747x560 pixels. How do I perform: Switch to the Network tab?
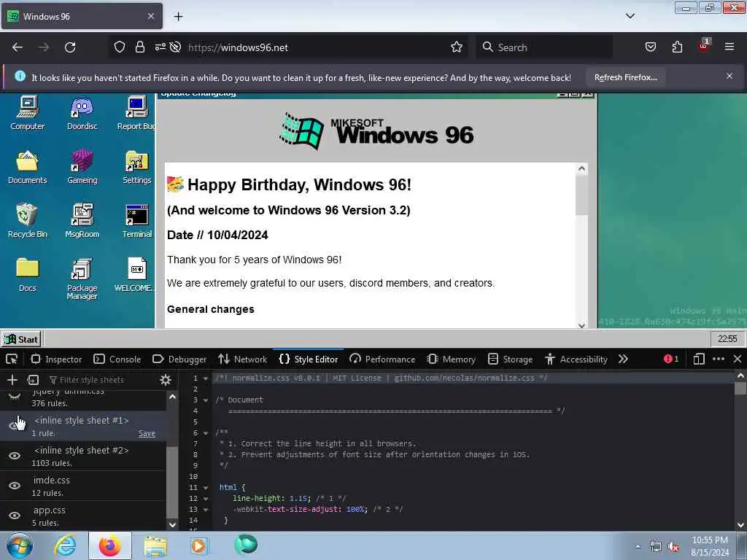[x=242, y=359]
